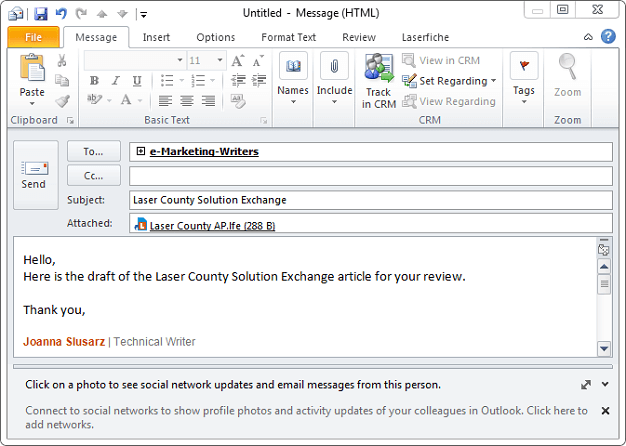Click Decrease Indent icon
This screenshot has width=626, height=446.
(x=238, y=81)
